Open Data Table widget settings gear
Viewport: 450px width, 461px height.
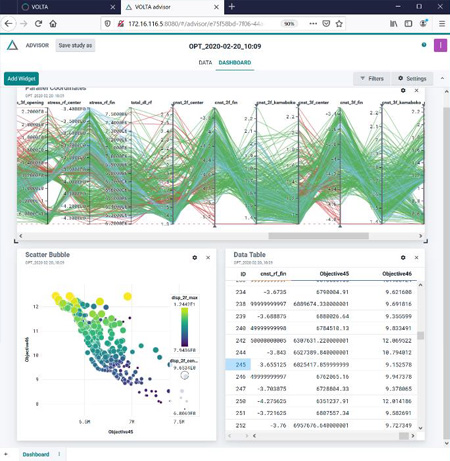pos(403,257)
